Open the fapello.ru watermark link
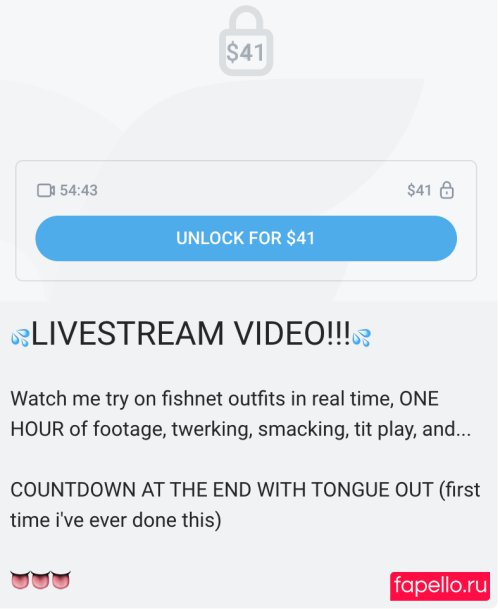The height and width of the screenshot is (611, 500). (x=442, y=588)
